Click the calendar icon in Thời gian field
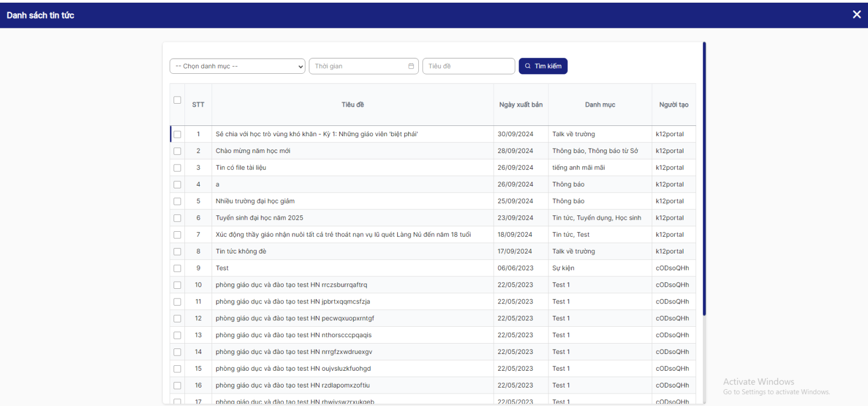This screenshot has width=868, height=406. (x=411, y=66)
